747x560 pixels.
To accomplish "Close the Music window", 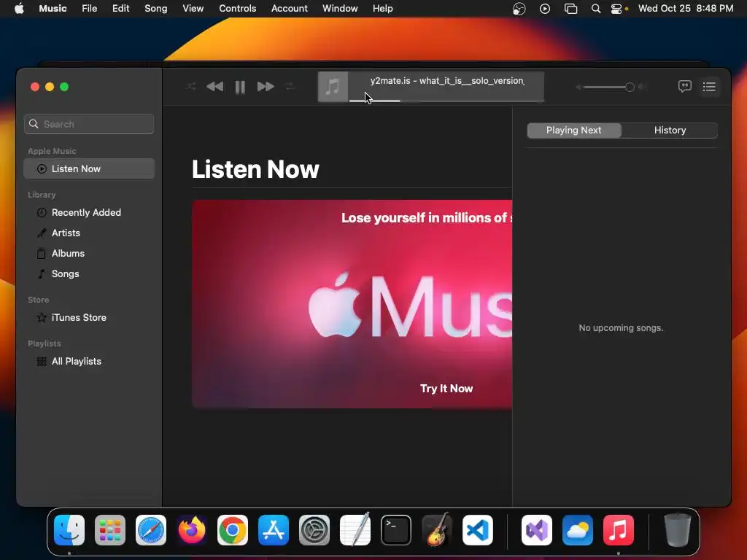I will pyautogui.click(x=35, y=87).
